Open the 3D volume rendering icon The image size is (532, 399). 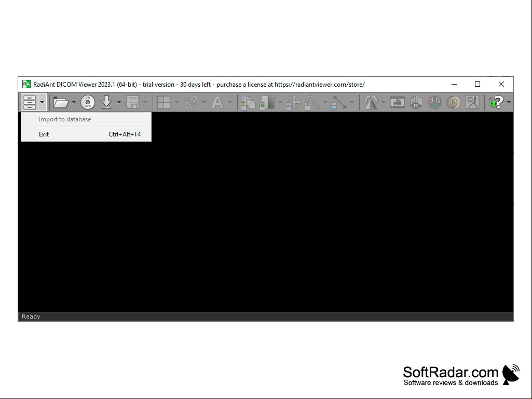coord(434,102)
